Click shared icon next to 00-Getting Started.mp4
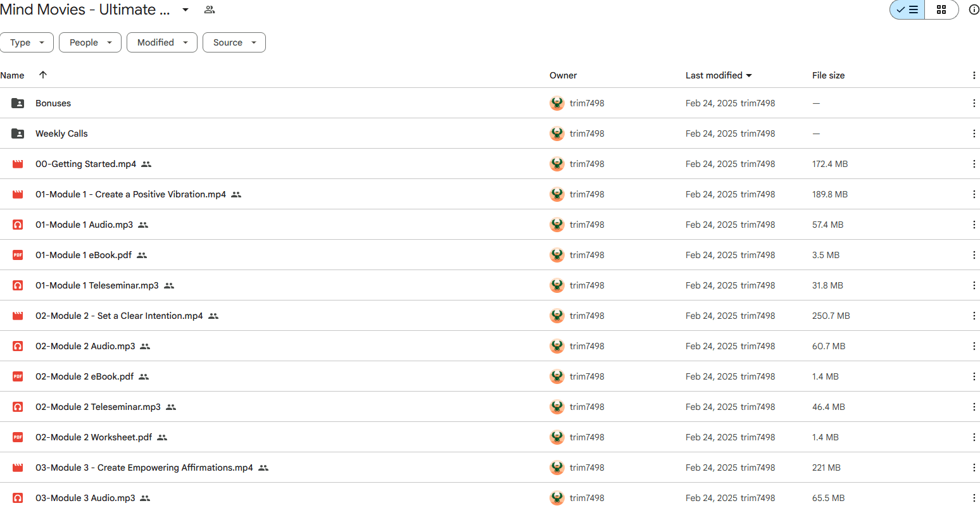The height and width of the screenshot is (508, 980). point(146,164)
